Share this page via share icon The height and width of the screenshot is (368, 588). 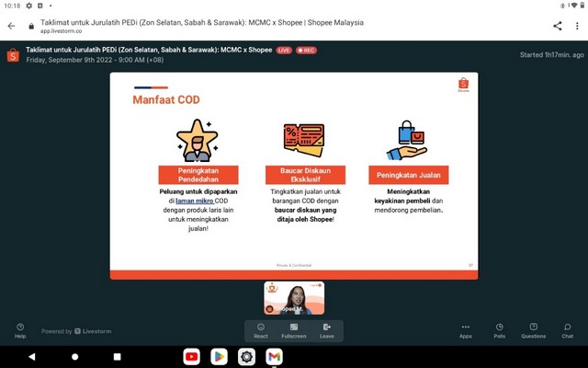pos(557,26)
